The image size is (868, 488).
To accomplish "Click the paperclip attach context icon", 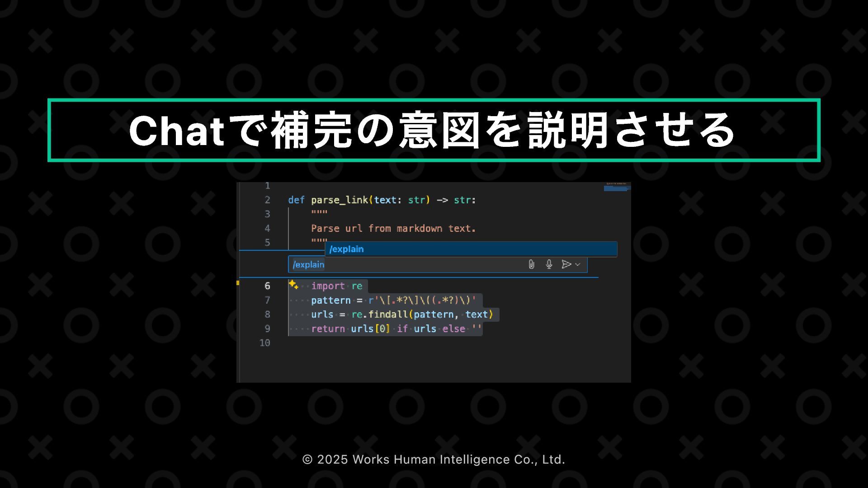I will pos(532,264).
